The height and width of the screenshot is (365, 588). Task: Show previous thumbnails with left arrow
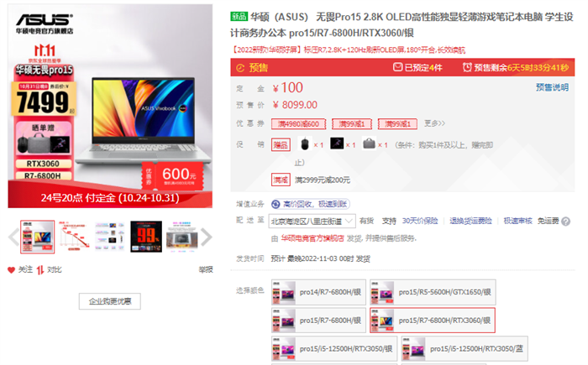tap(14, 237)
